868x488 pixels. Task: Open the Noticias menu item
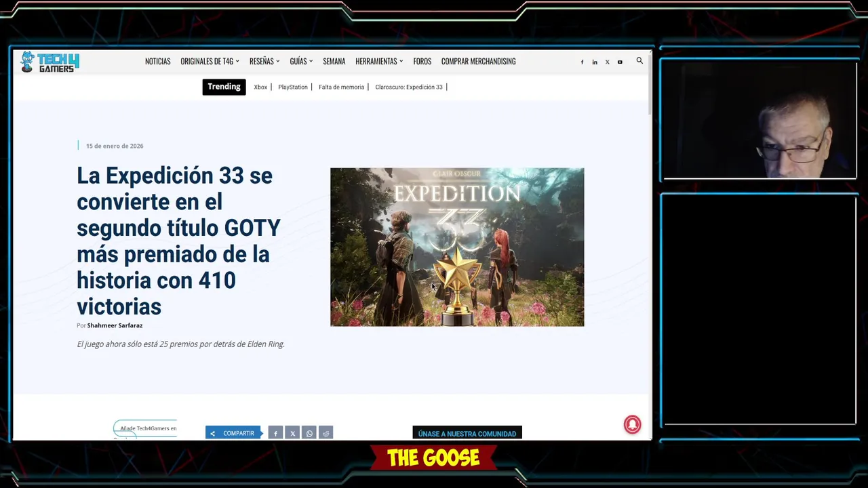tap(157, 61)
